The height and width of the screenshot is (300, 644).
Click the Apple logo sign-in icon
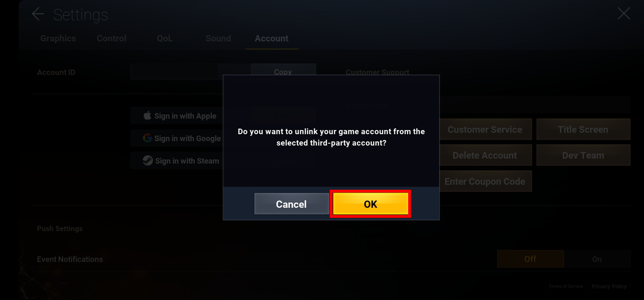tap(147, 115)
